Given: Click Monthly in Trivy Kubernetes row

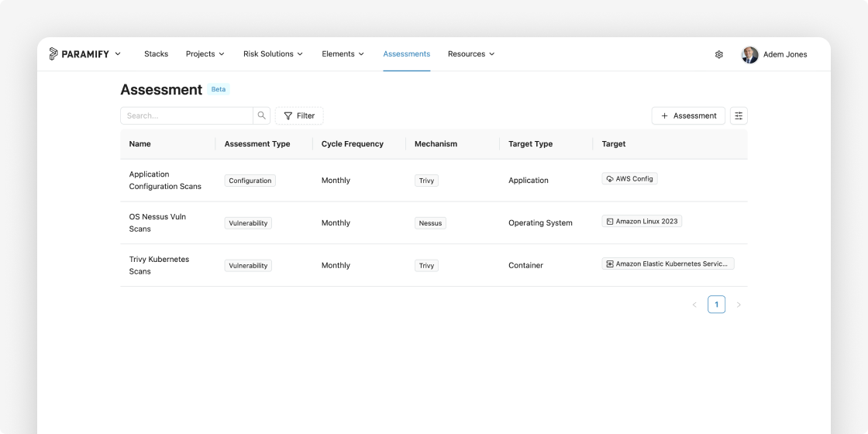Looking at the screenshot, I should click(x=336, y=266).
